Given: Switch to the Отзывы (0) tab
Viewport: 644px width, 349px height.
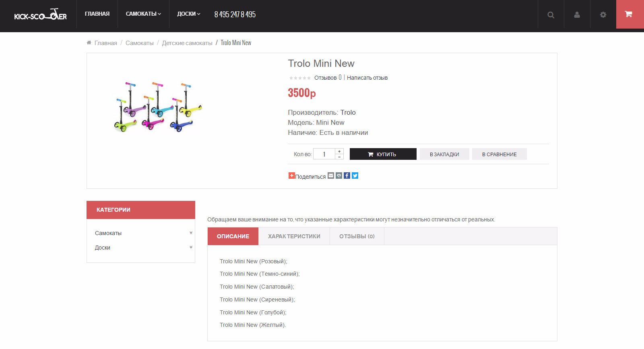Looking at the screenshot, I should (357, 236).
